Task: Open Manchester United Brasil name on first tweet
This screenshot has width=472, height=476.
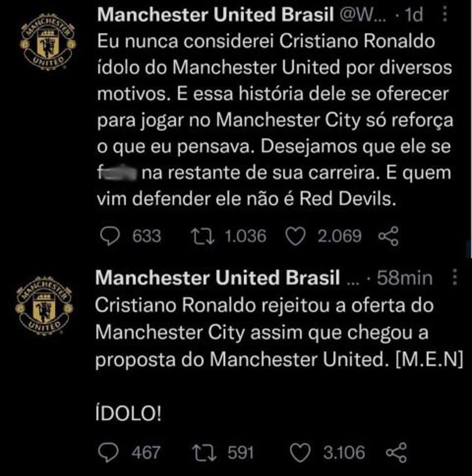Action: pos(216,14)
